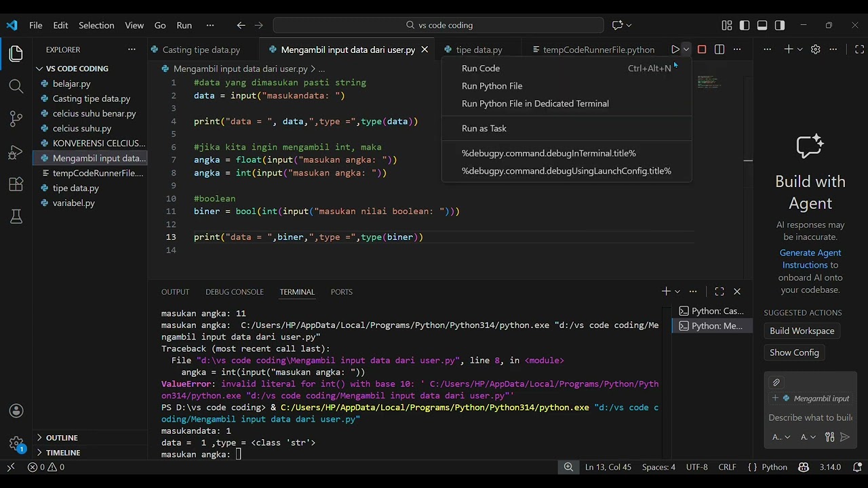The width and height of the screenshot is (868, 488).
Task: Click the go forward navigation arrow
Action: pos(258,25)
